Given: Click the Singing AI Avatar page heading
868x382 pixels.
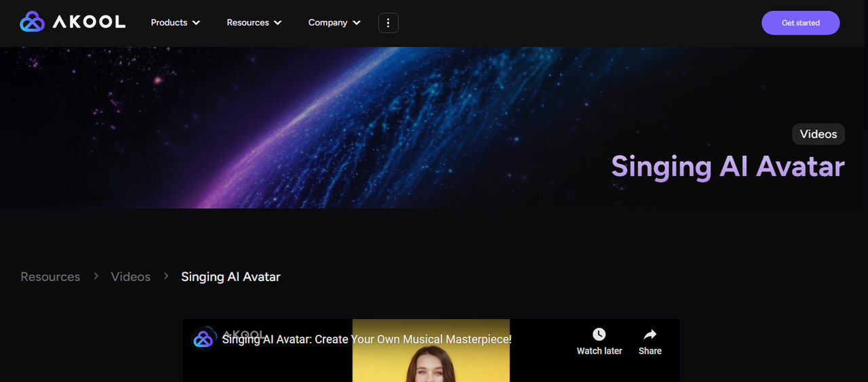Looking at the screenshot, I should point(728,167).
